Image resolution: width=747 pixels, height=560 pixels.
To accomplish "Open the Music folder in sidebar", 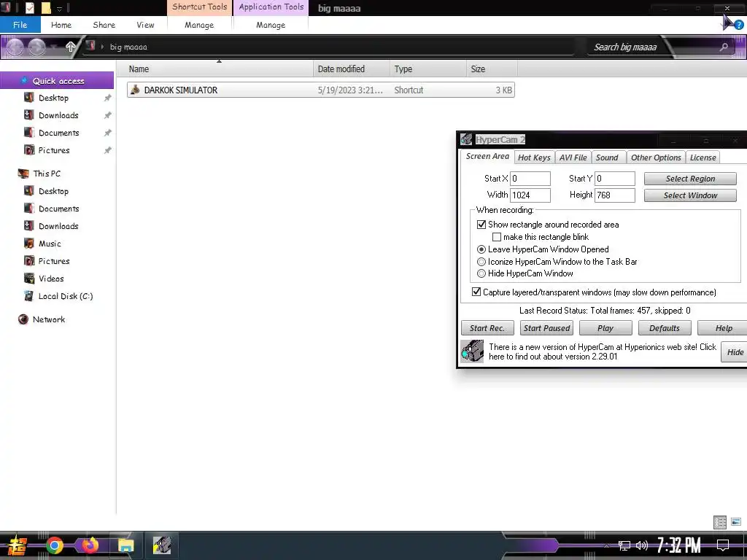I will 50,244.
